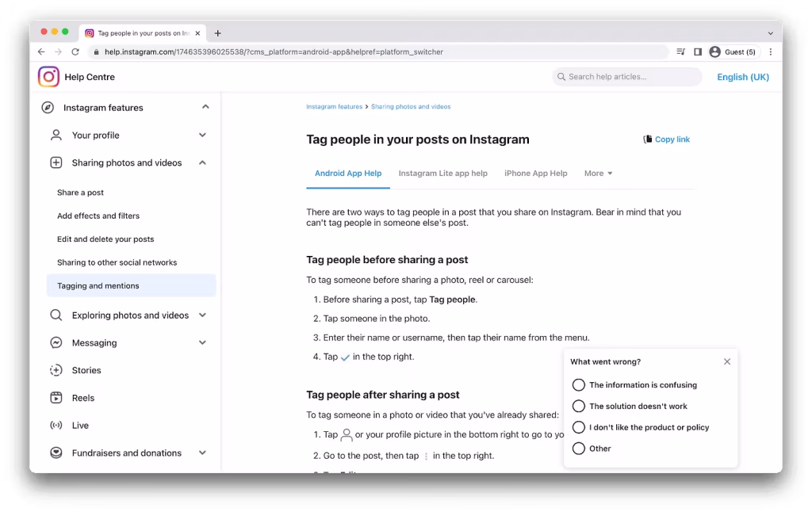Click the Instagram features compass icon
This screenshot has height=512, width=812.
(48, 108)
